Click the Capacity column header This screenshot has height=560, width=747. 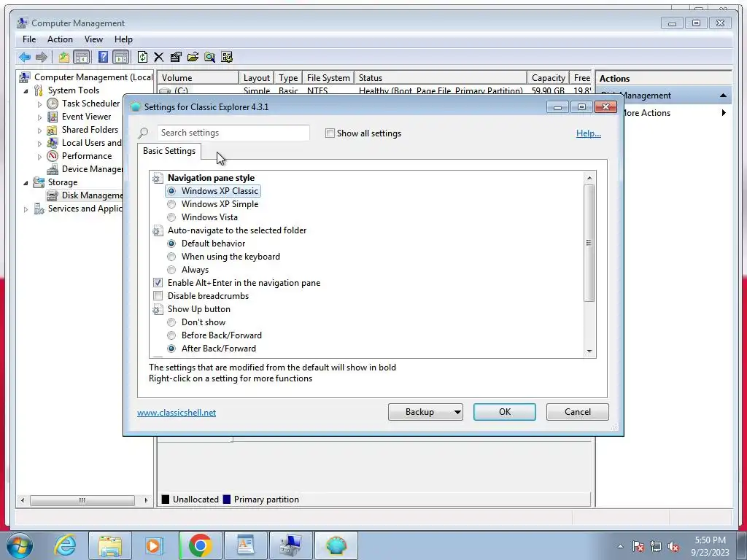click(548, 78)
